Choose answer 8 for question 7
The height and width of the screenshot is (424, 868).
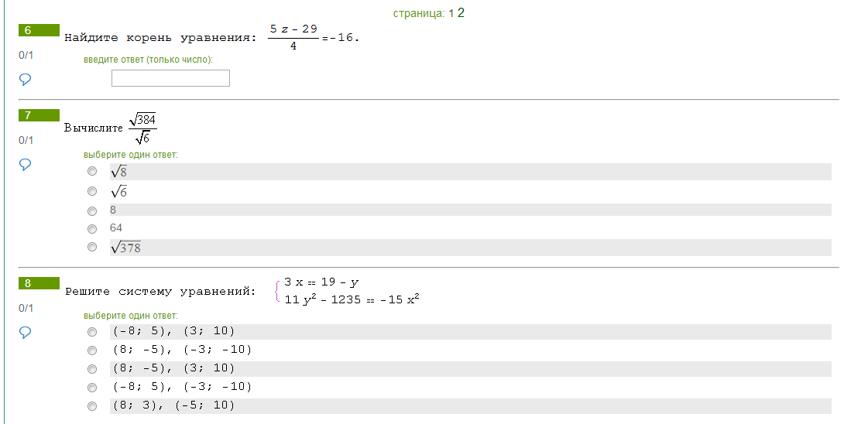92,210
